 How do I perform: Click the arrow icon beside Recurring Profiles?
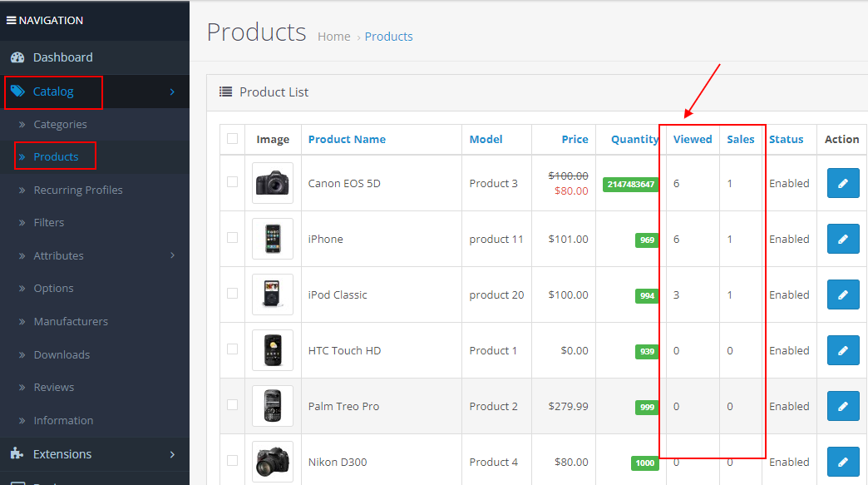point(22,191)
